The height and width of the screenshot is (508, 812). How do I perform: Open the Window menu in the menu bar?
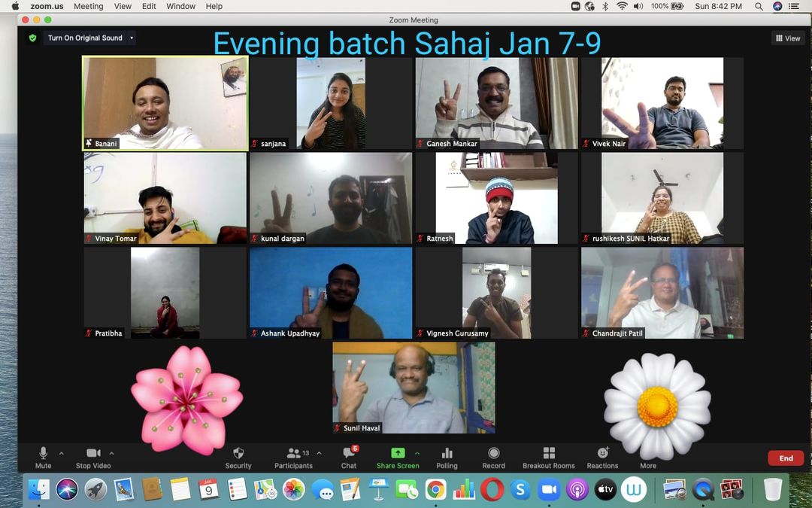[x=180, y=6]
